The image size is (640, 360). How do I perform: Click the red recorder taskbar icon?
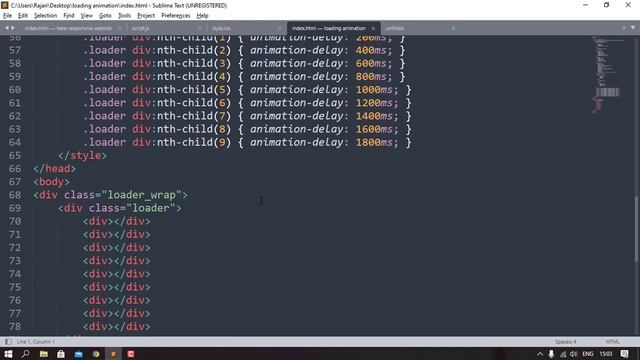[x=131, y=354]
